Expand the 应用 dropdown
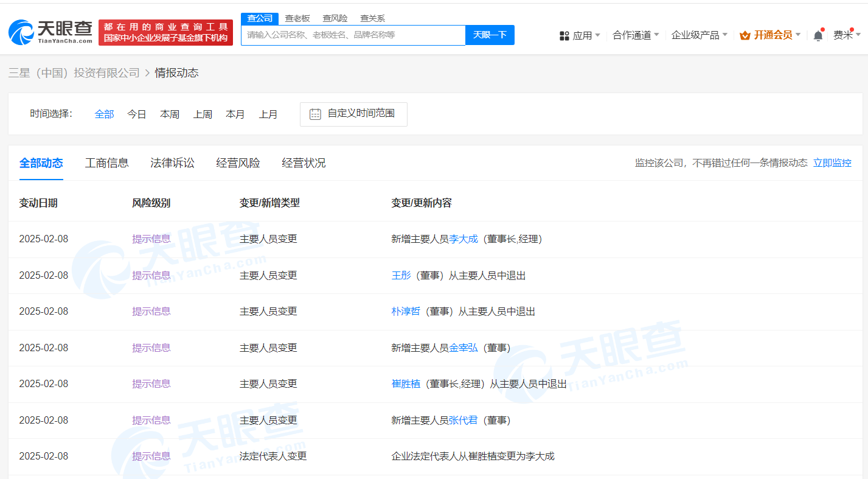 point(586,35)
